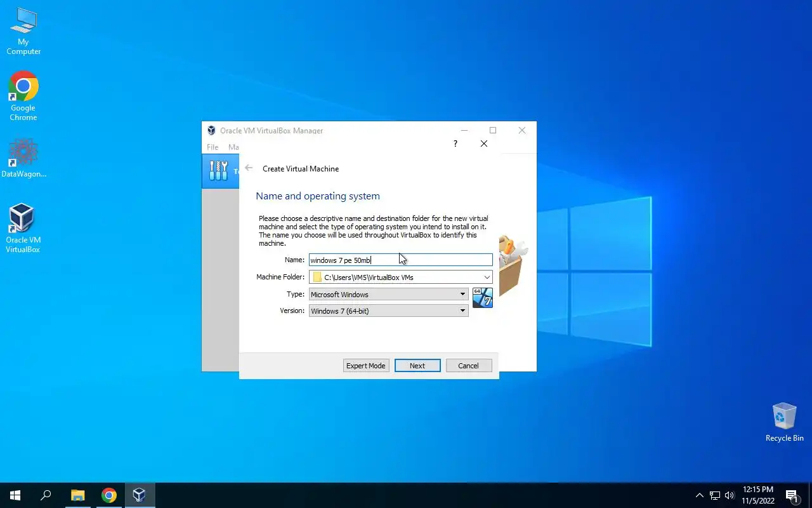Go back using wizard back arrow
Screen dimensions: 812x508
pyautogui.click(x=249, y=168)
